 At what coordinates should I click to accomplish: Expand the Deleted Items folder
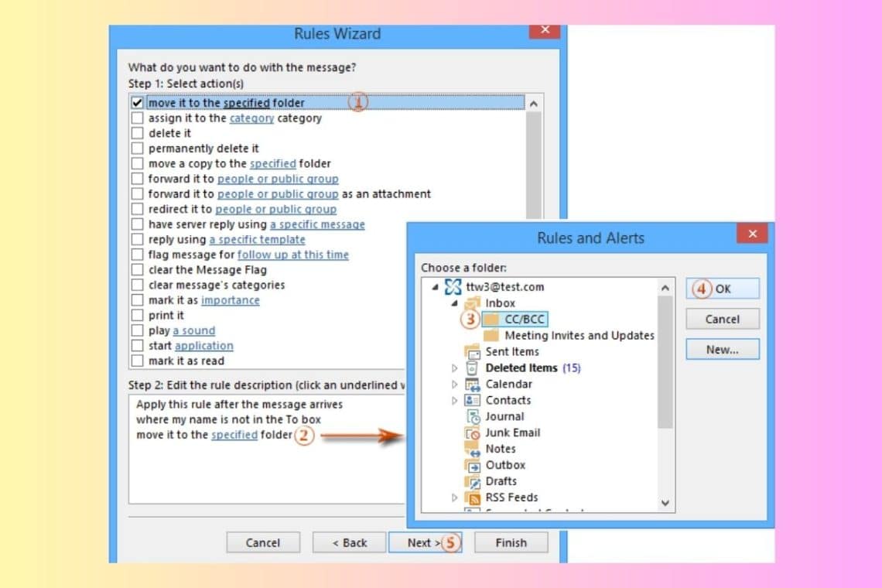[x=454, y=367]
